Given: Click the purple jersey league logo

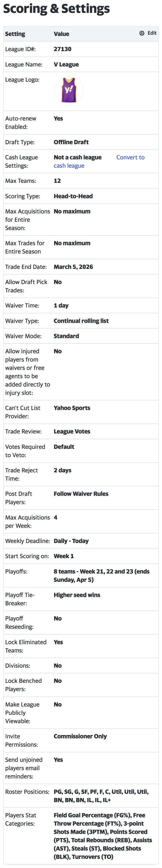Looking at the screenshot, I should [69, 90].
